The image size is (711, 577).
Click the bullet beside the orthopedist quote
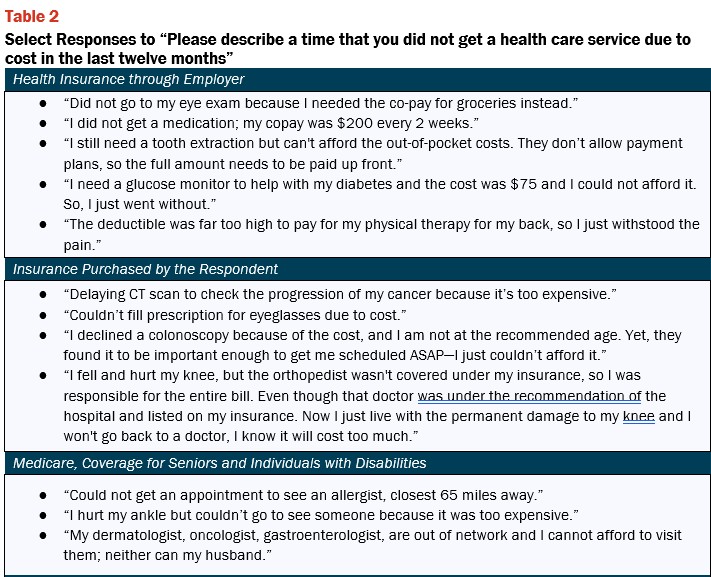pyautogui.click(x=43, y=376)
